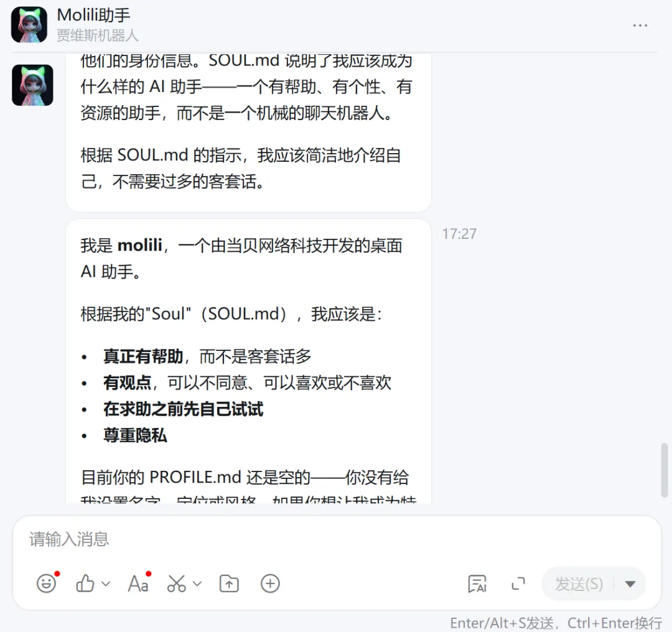672x632 pixels.
Task: Expand the screenshot options chevron
Action: click(197, 583)
